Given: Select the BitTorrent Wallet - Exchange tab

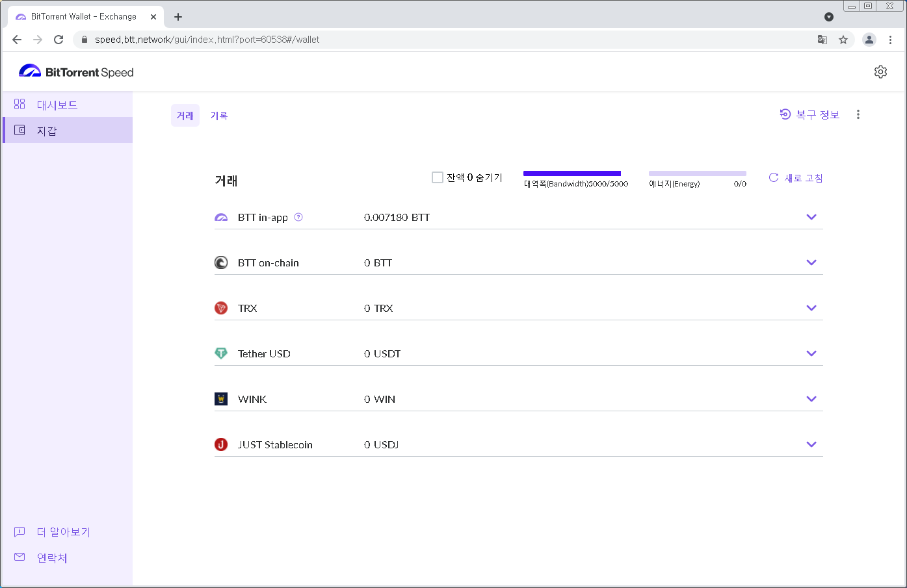Looking at the screenshot, I should (85, 17).
